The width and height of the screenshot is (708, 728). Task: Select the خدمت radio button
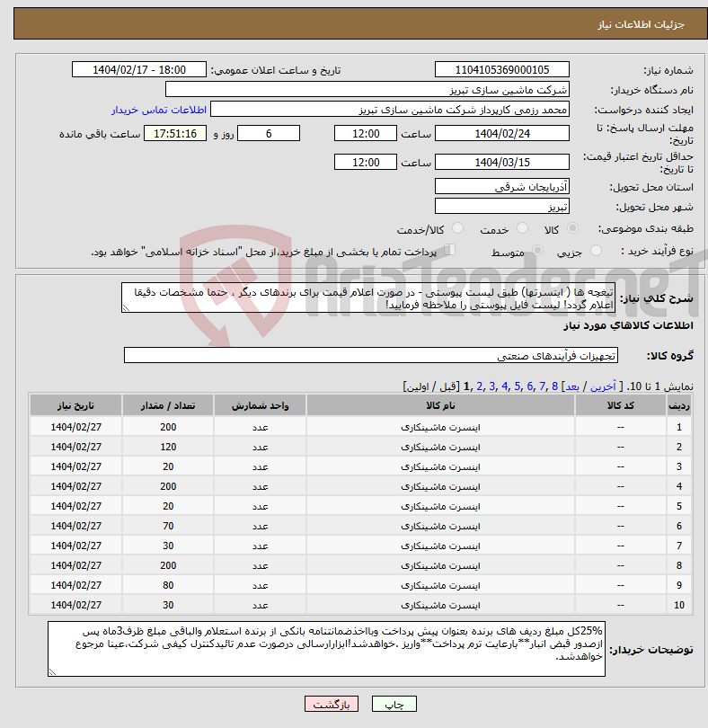(x=522, y=228)
